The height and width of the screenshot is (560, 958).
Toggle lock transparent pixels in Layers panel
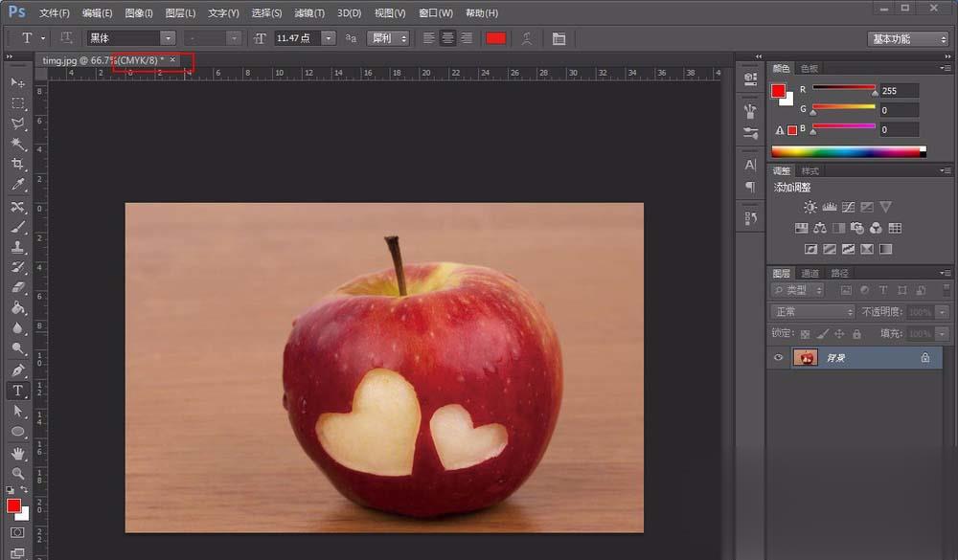(x=805, y=334)
